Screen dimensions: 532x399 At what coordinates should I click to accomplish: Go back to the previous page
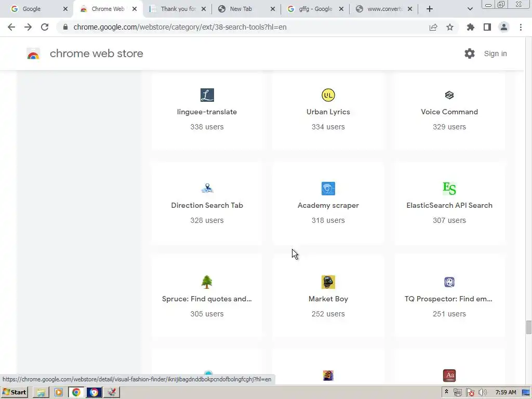[x=11, y=27]
